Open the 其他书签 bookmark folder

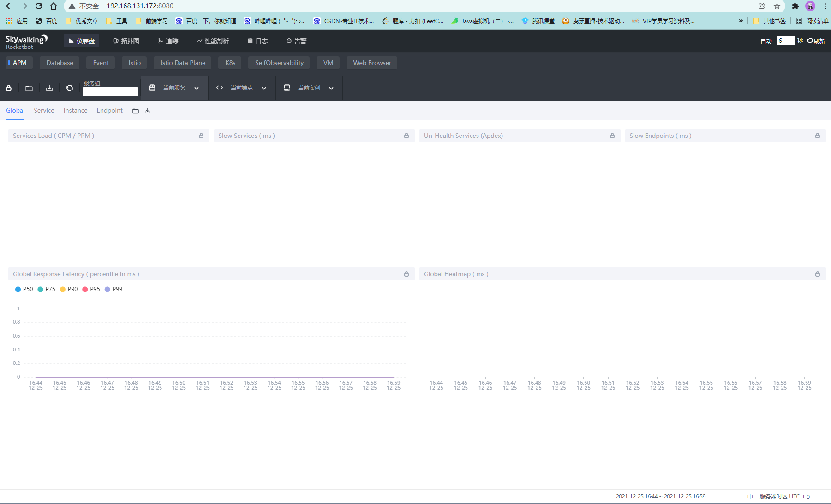[769, 21]
